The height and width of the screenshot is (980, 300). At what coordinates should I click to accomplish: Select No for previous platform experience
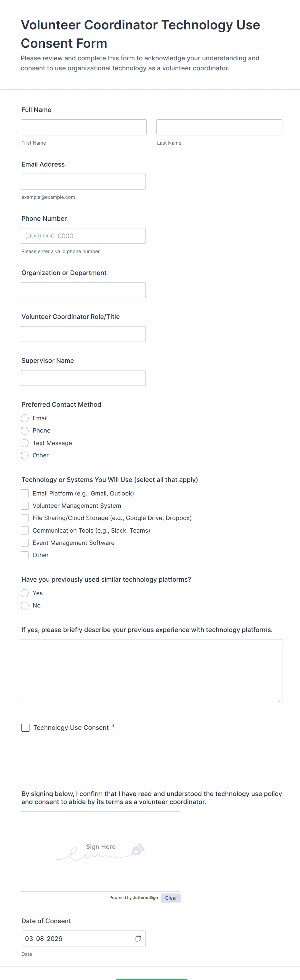click(x=25, y=606)
